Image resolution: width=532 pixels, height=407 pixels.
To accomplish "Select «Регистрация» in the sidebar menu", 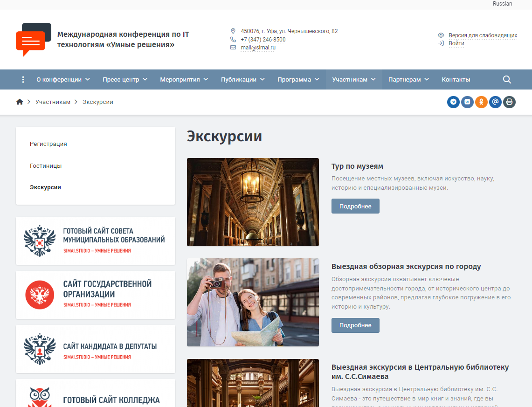I will pos(48,144).
